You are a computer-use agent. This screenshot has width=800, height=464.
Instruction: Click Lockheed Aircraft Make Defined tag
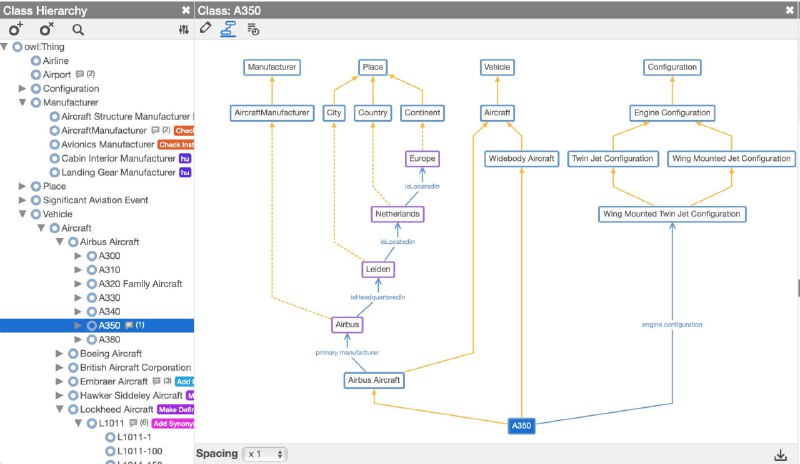point(176,409)
